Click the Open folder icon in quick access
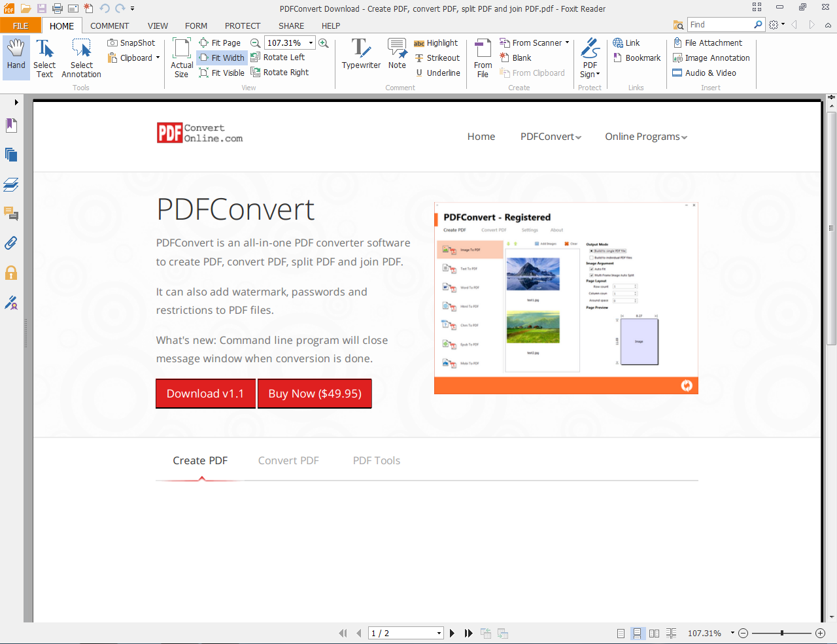Screen dimensions: 837x644 point(26,8)
